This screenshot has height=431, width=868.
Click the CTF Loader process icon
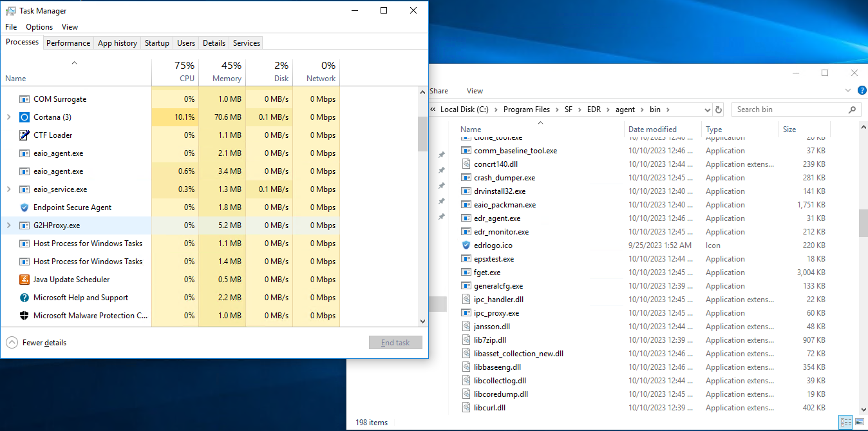pos(24,135)
